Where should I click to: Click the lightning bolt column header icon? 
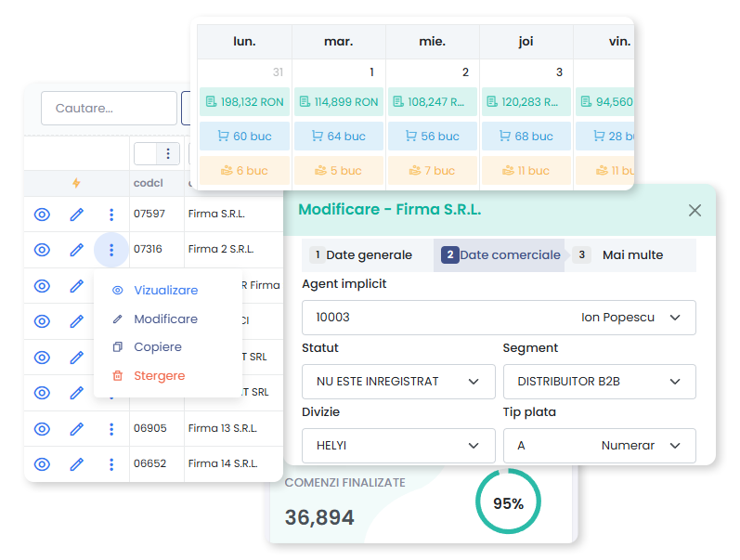point(76,184)
